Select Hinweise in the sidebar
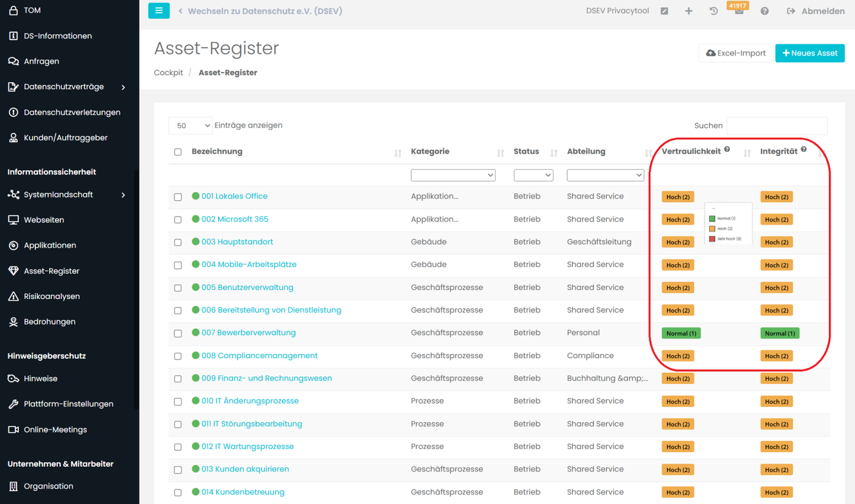855x504 pixels. (40, 379)
